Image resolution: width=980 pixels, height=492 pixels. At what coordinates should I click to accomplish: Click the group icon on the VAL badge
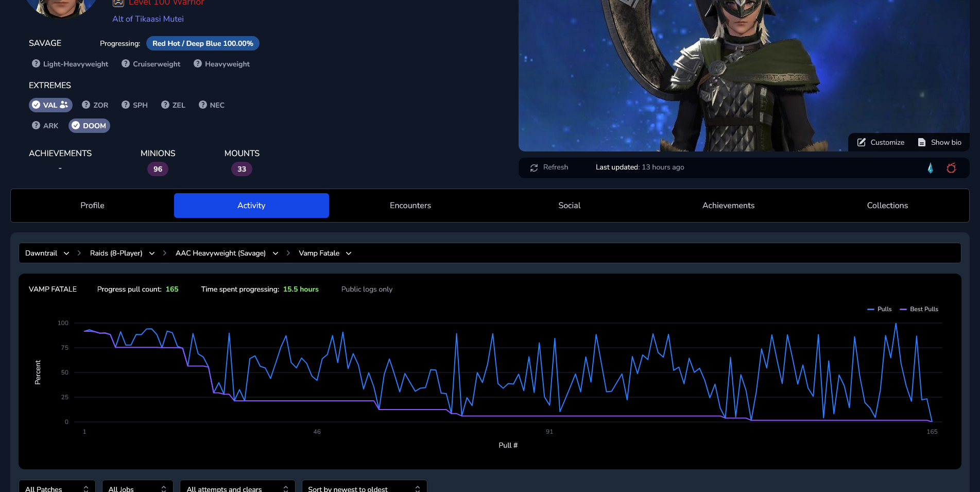click(x=64, y=105)
